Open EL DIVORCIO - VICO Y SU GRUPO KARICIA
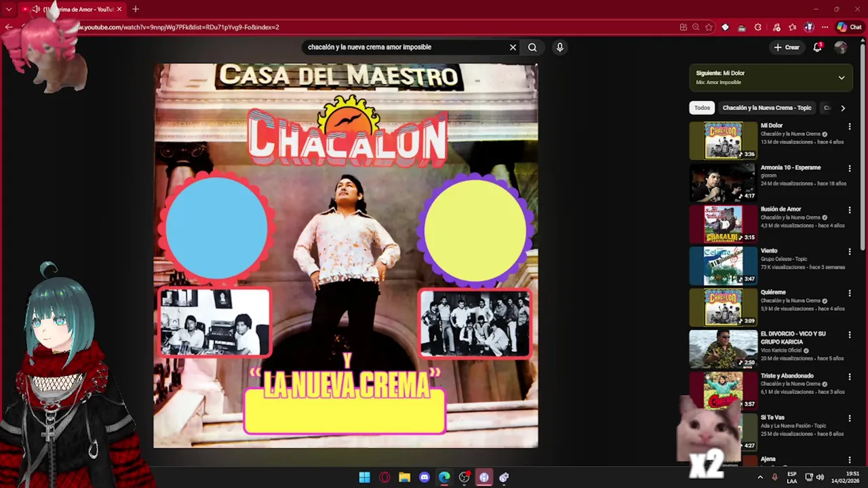Screen dimensions: 868x488 click(x=793, y=338)
